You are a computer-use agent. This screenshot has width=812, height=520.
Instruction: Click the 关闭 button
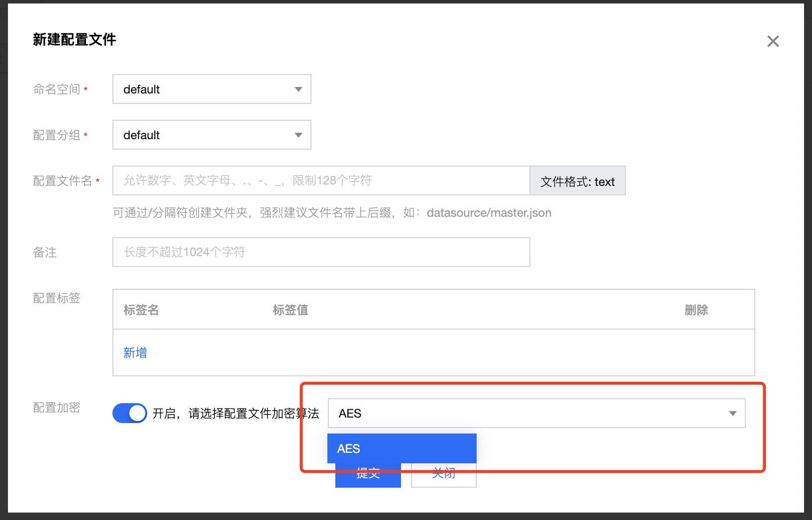pyautogui.click(x=443, y=477)
